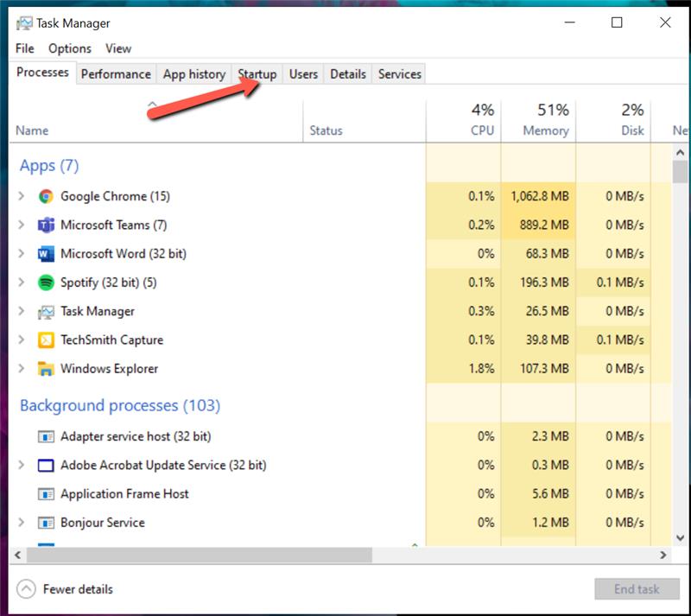The image size is (691, 616).
Task: Click Word's 68.3 MB memory value
Action: pos(548,253)
